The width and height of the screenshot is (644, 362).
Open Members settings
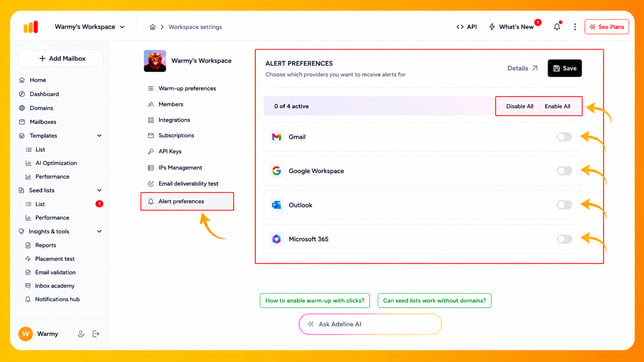[166, 104]
